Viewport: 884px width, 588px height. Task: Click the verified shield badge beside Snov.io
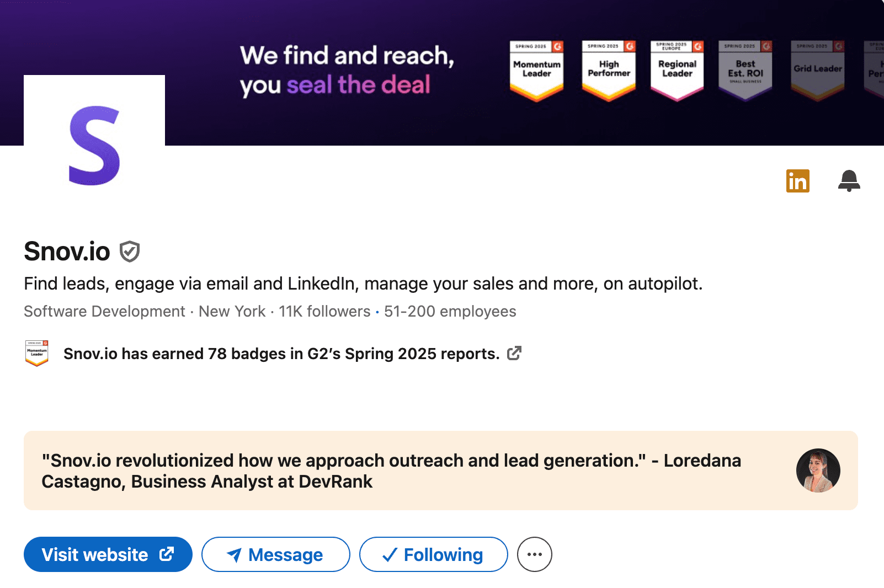click(x=130, y=252)
